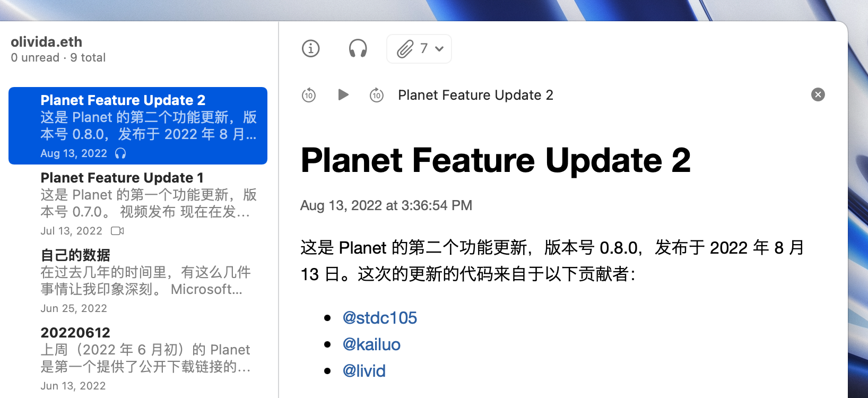Click the Planet Feature Update 2 article heading

coord(496,161)
